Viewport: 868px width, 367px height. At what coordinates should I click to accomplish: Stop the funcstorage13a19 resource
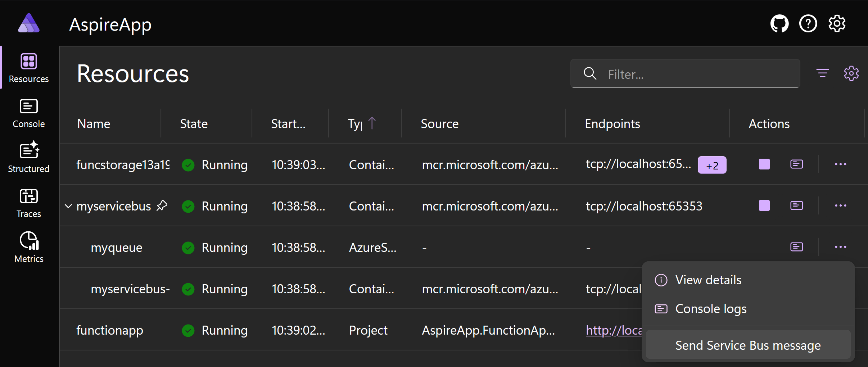[764, 164]
